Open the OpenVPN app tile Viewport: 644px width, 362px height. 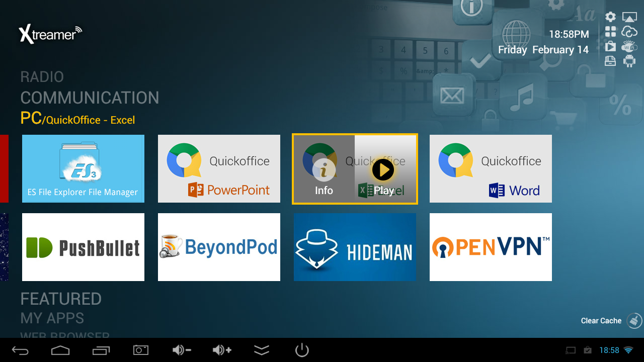coord(491,247)
